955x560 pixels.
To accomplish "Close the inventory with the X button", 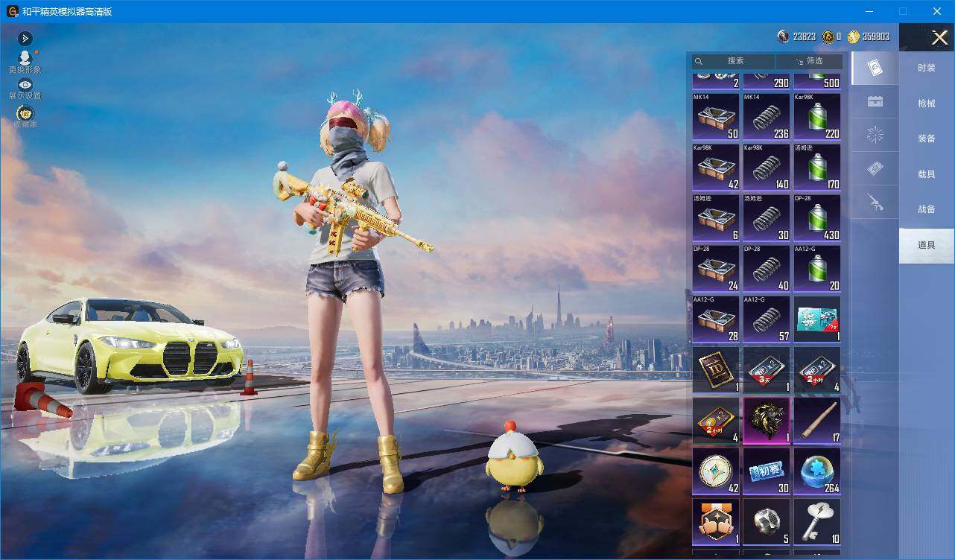I will point(940,37).
